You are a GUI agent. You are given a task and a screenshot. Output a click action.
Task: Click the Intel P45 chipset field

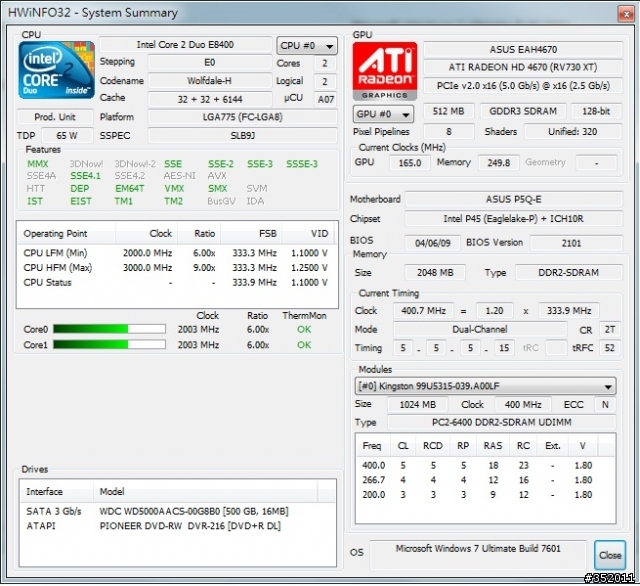(513, 219)
